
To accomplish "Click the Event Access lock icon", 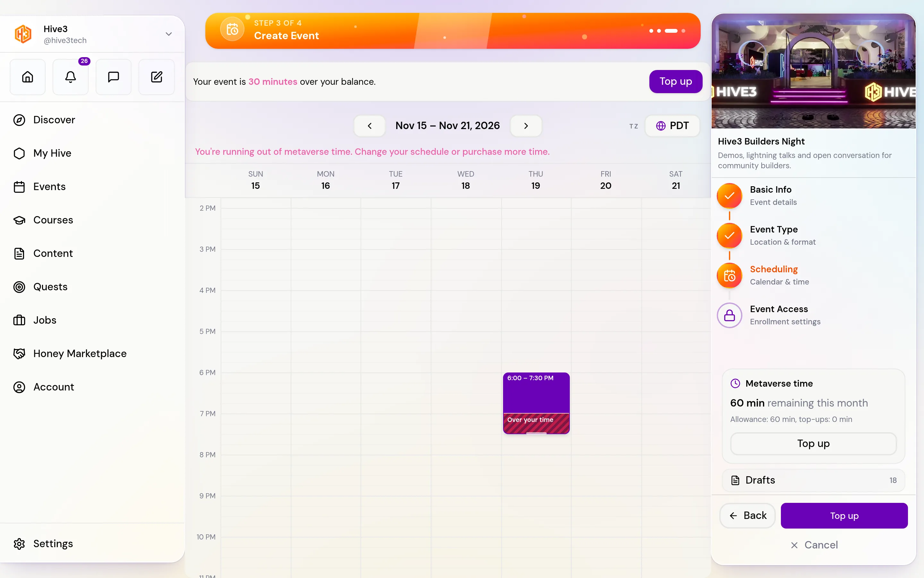I will tap(729, 315).
